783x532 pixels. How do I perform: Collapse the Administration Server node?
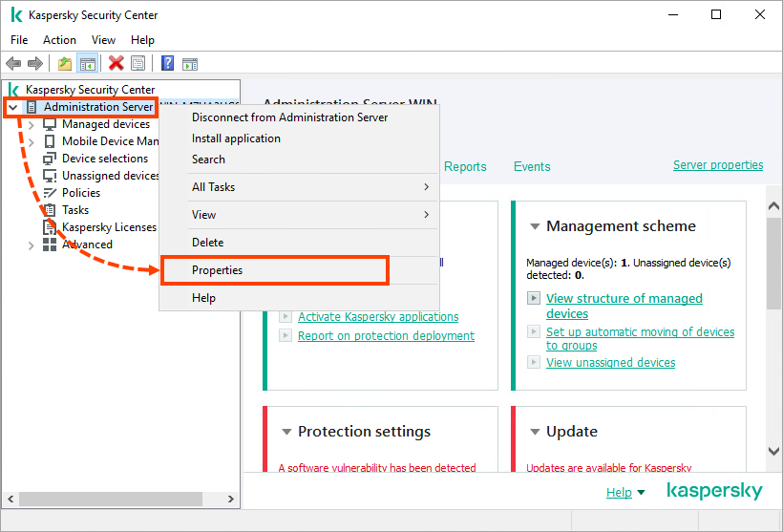tap(12, 107)
